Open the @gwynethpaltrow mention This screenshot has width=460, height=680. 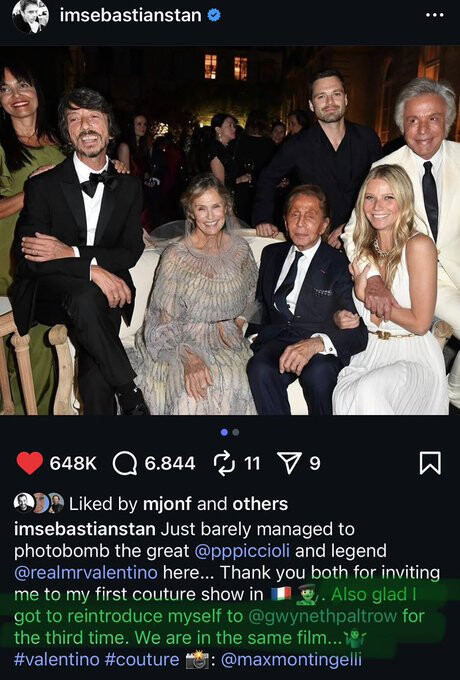[322, 616]
